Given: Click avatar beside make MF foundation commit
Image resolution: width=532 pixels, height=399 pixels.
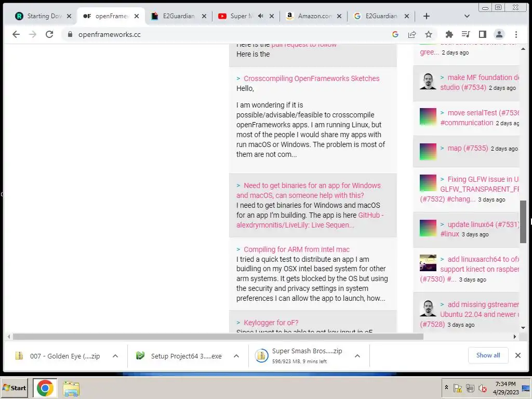Looking at the screenshot, I should click(x=428, y=82).
